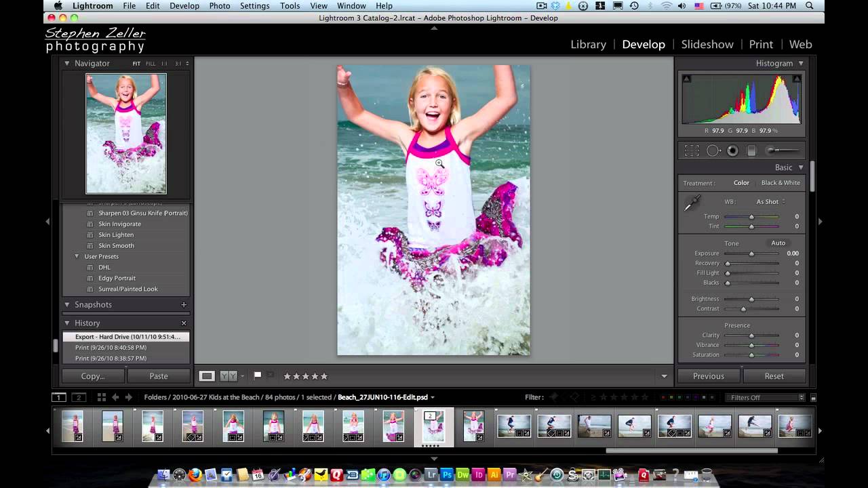Click the Reset button
Viewport: 868px width, 488px height.
774,376
